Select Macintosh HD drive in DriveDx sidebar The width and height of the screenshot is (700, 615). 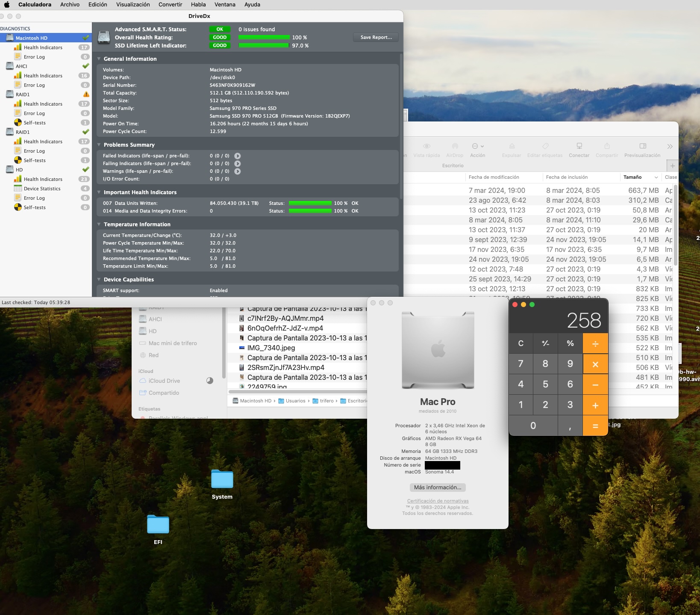(46, 38)
